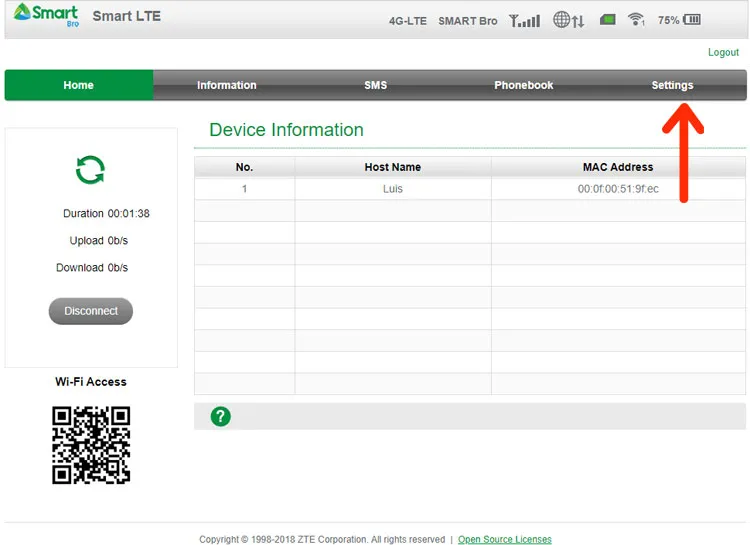750x545 pixels.
Task: Click row number 1 cell
Action: point(244,189)
